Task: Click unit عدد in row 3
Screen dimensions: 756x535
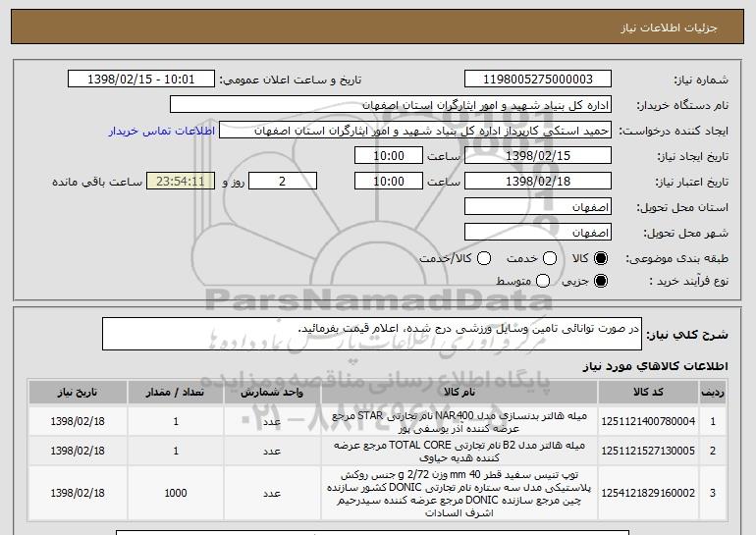Action: (272, 493)
